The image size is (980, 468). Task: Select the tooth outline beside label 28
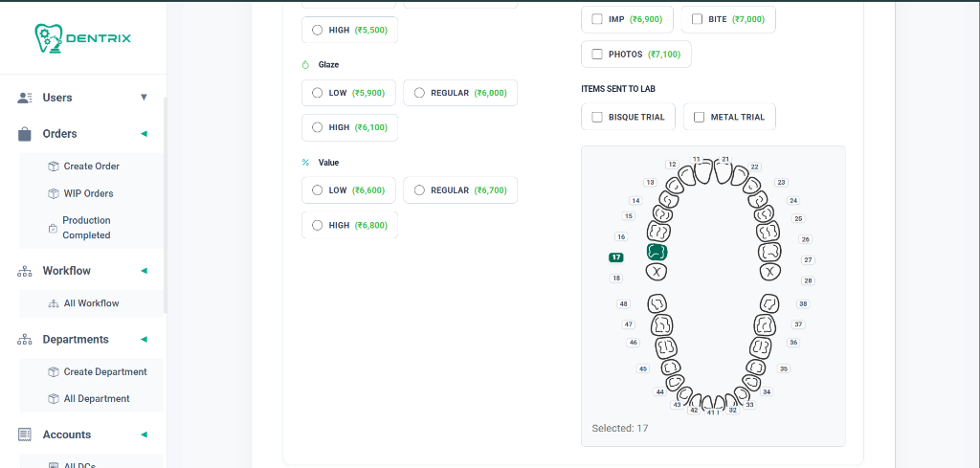pos(770,272)
